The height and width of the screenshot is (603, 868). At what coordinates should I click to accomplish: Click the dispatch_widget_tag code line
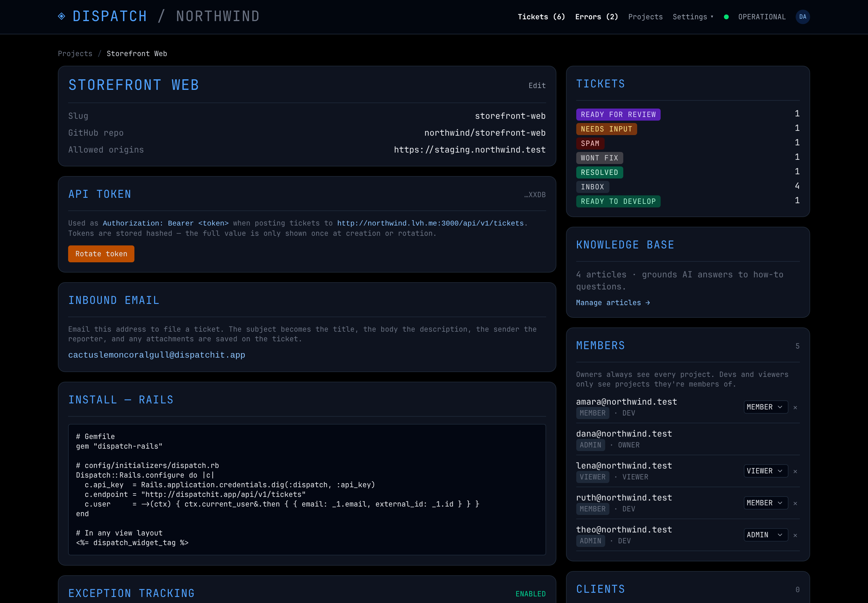tap(132, 543)
